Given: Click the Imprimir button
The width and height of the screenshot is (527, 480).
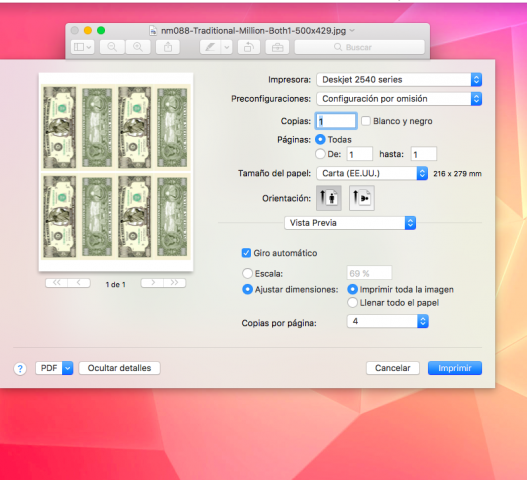Looking at the screenshot, I should tap(455, 368).
